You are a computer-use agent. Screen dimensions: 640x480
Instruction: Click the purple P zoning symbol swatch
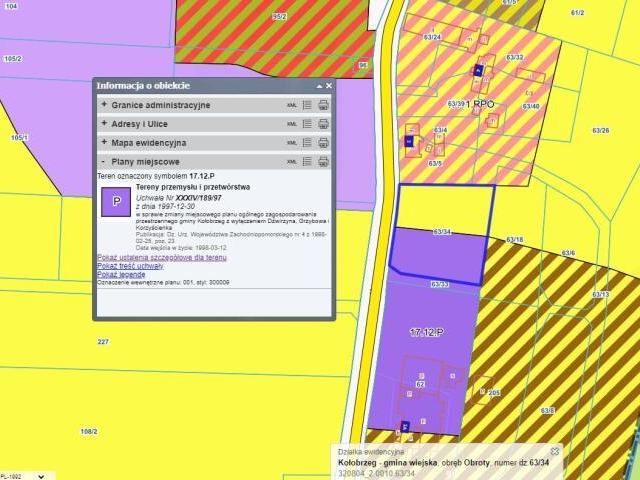click(x=116, y=201)
